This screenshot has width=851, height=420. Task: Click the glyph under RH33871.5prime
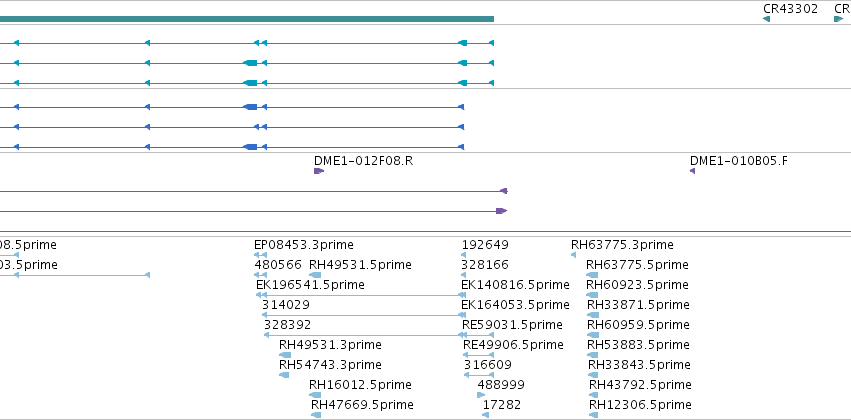tap(593, 315)
